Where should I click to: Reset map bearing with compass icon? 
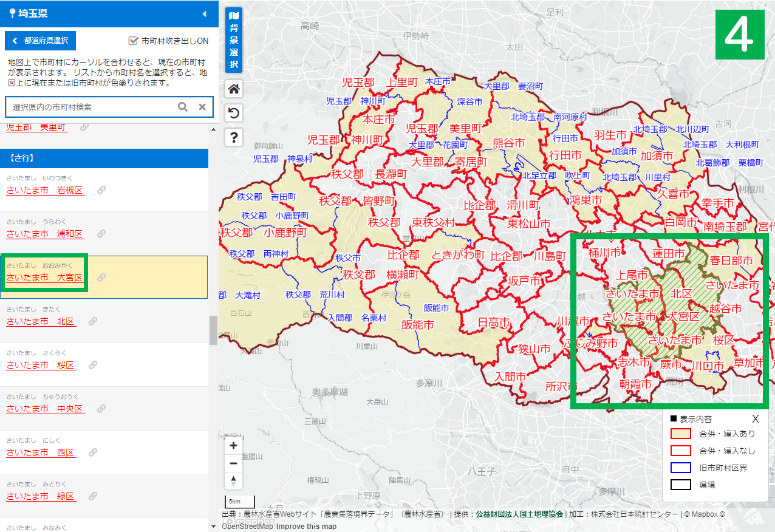pyautogui.click(x=234, y=481)
